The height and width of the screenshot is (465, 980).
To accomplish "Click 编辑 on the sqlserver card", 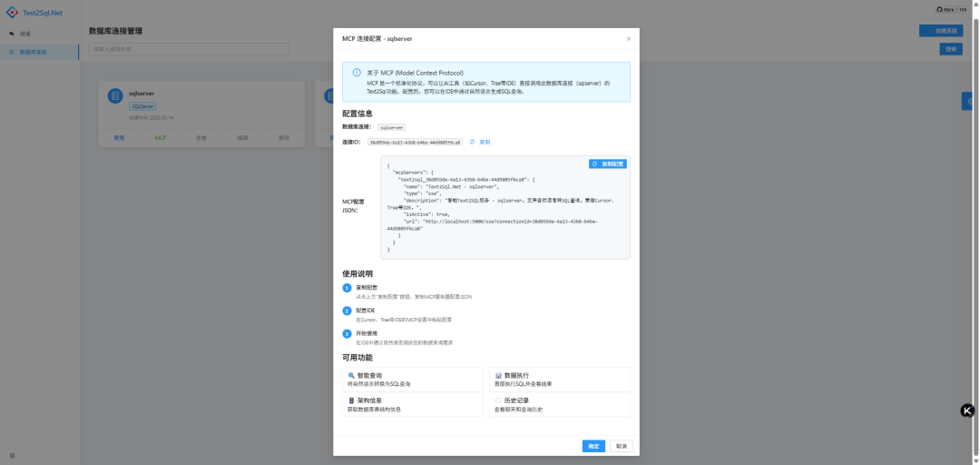I will pyautogui.click(x=242, y=138).
